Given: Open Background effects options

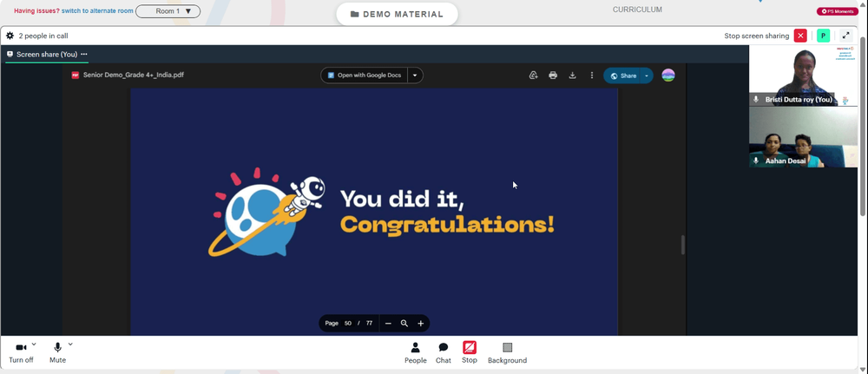Looking at the screenshot, I should coord(507,353).
